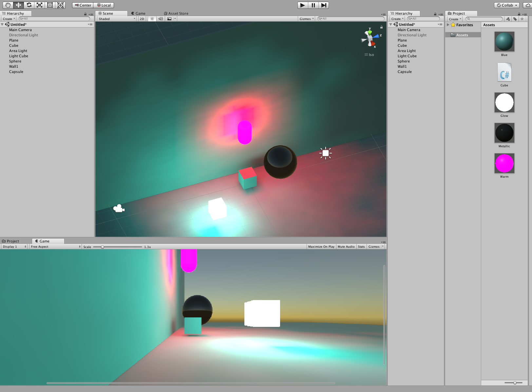Open Create dropdown in Project panel
The height and width of the screenshot is (392, 532).
pyautogui.click(x=455, y=19)
